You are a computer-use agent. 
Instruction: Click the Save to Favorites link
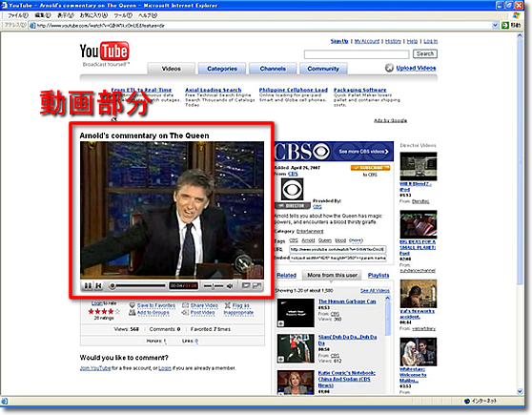(156, 305)
